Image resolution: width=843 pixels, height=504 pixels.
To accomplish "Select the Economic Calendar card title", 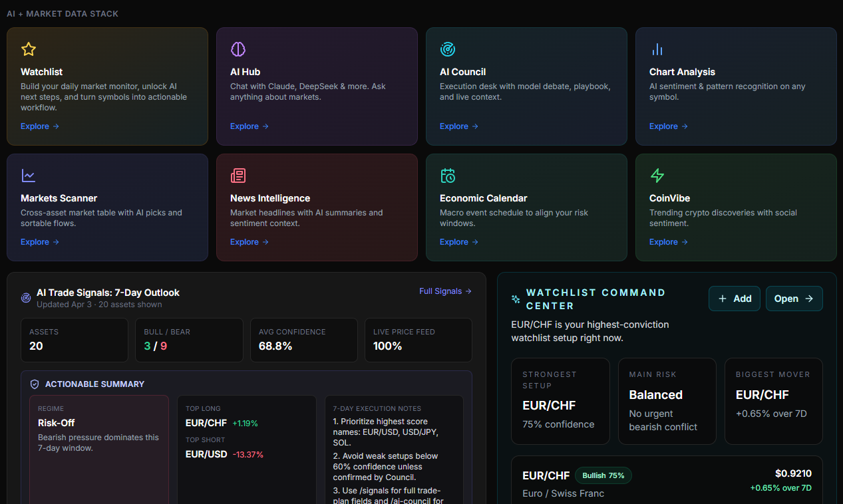I will 484,198.
